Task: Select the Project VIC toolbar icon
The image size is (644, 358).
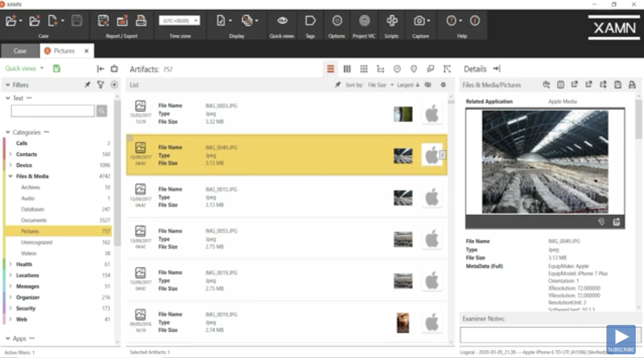Action: click(x=364, y=21)
